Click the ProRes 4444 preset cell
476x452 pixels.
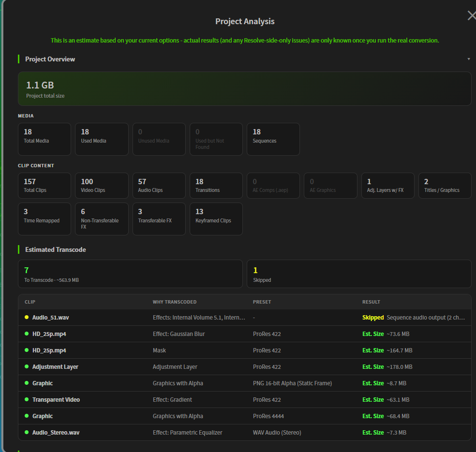click(x=268, y=416)
